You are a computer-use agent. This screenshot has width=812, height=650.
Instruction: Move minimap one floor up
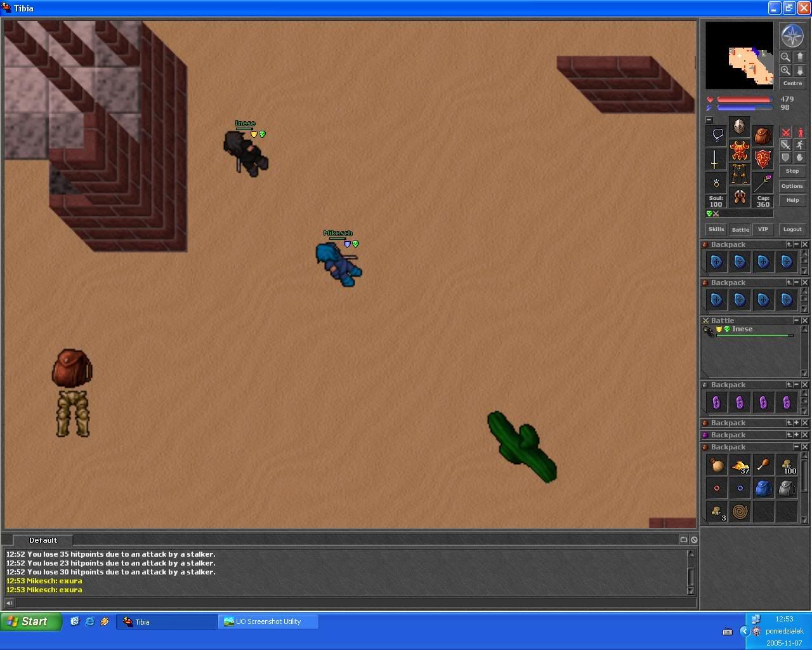[x=799, y=56]
